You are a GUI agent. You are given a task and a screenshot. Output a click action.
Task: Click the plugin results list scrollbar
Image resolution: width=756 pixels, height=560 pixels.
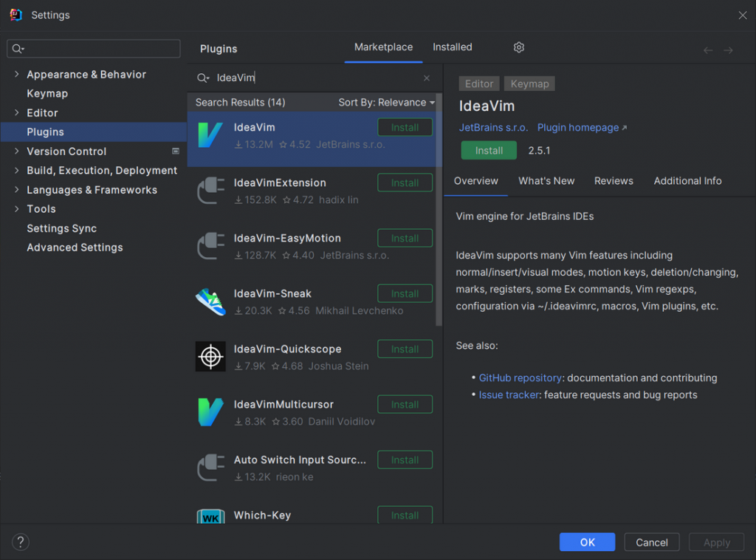point(439,211)
